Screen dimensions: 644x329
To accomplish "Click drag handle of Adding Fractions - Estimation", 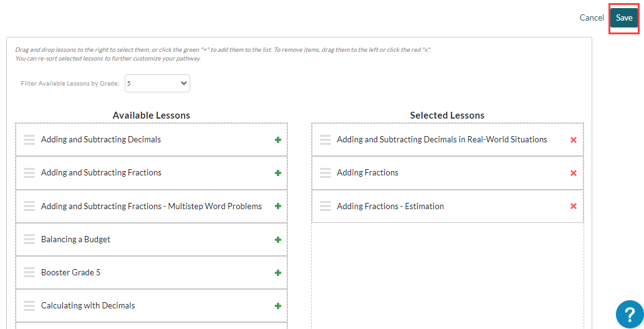I will [x=325, y=206].
